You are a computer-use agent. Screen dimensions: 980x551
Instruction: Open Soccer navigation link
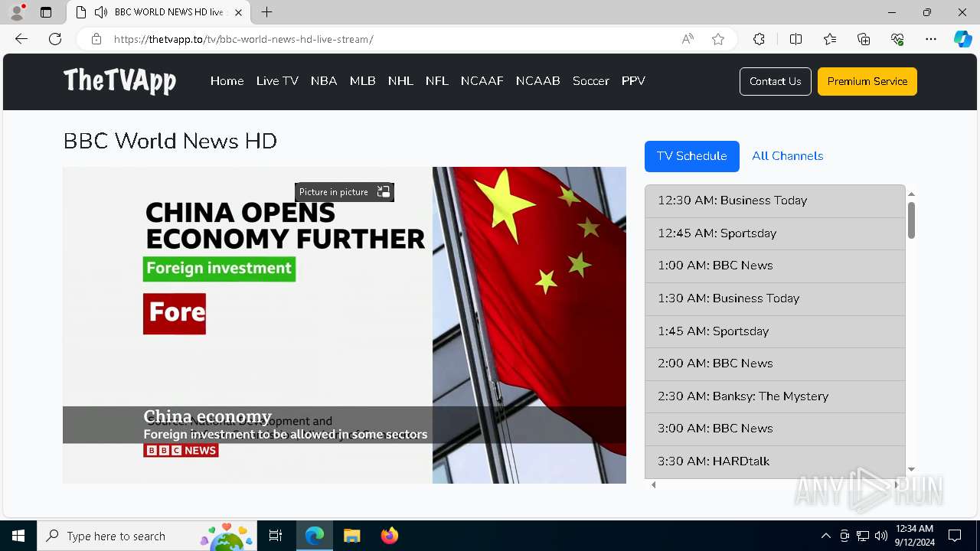tap(591, 81)
